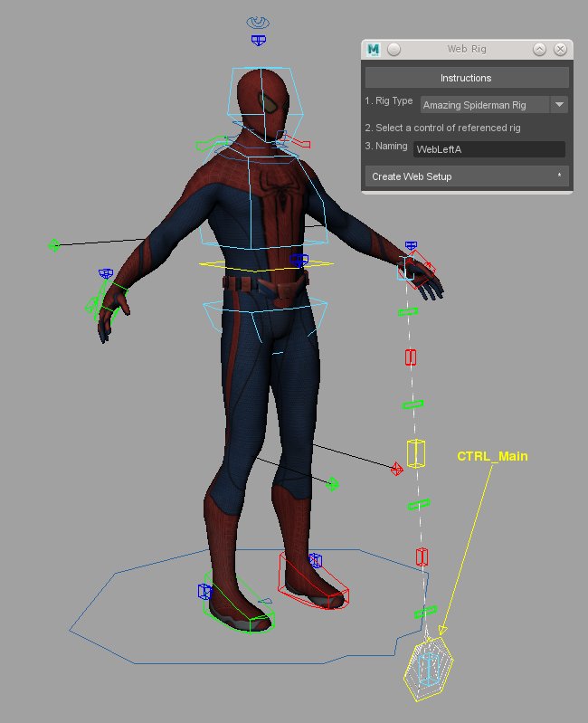Screen dimensions: 588x723
Task: Click the '1. Rig Type' label
Action: (389, 101)
